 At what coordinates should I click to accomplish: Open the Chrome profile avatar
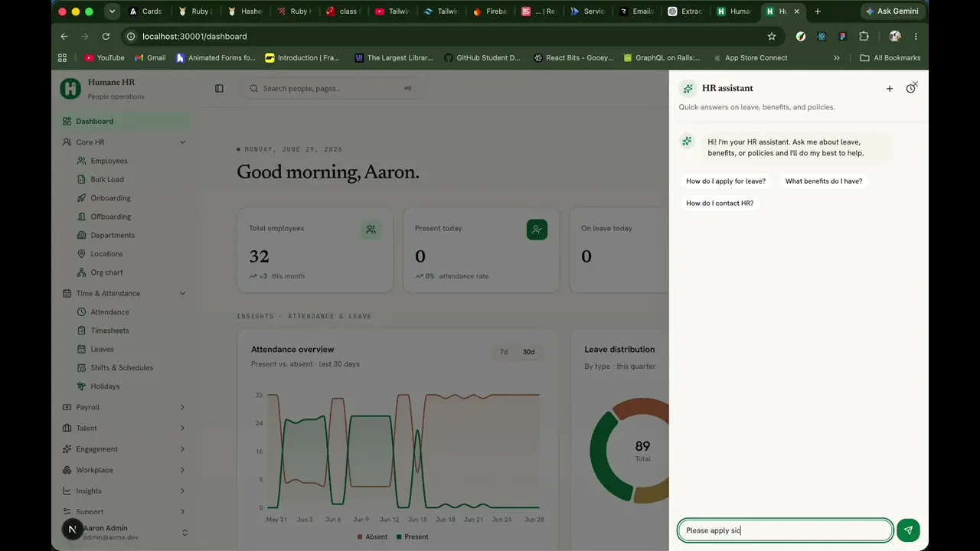pos(895,36)
